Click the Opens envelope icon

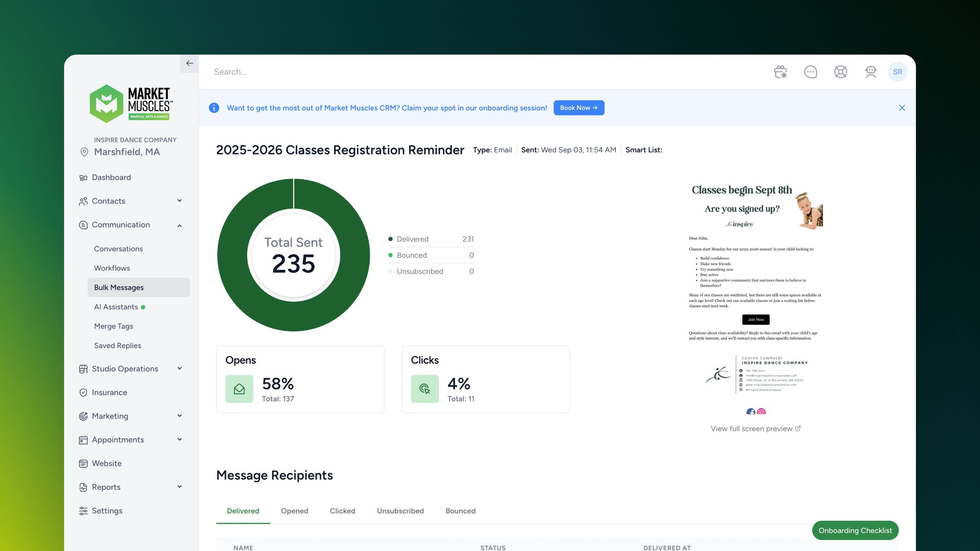click(x=239, y=389)
